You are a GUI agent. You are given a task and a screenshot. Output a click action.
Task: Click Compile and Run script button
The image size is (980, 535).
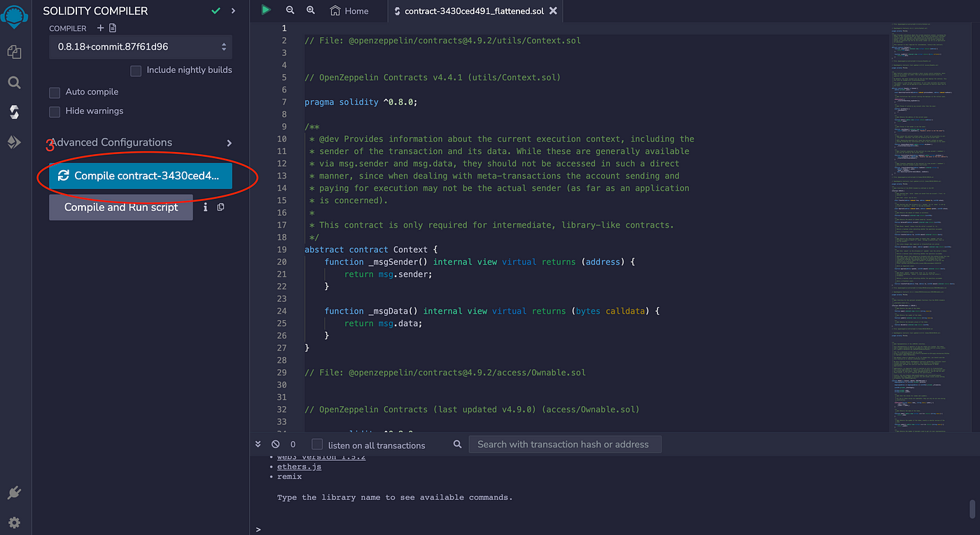121,207
